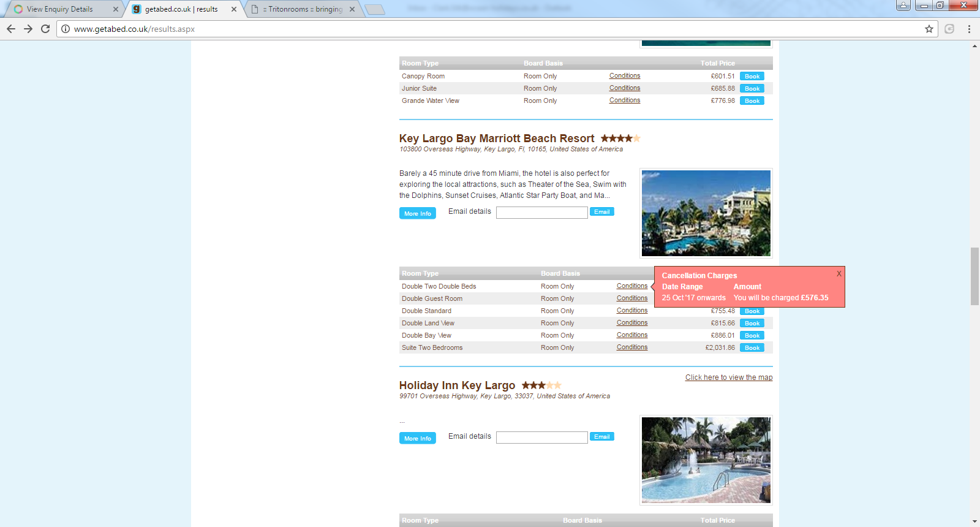This screenshot has height=527, width=980.
Task: Book the Canopy Room
Action: tap(752, 77)
